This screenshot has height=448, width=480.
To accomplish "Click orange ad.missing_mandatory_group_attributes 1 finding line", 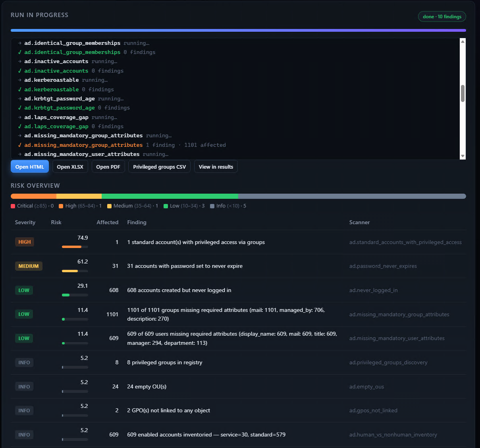I will (122, 145).
